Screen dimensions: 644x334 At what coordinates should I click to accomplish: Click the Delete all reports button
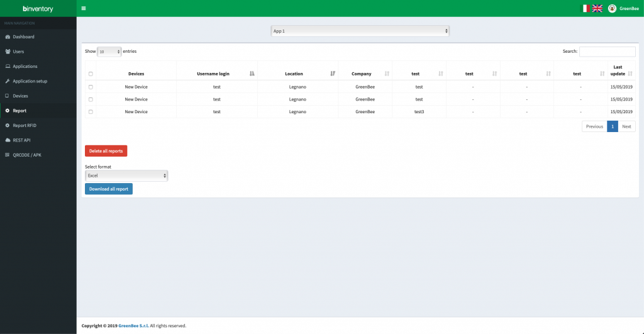(106, 151)
